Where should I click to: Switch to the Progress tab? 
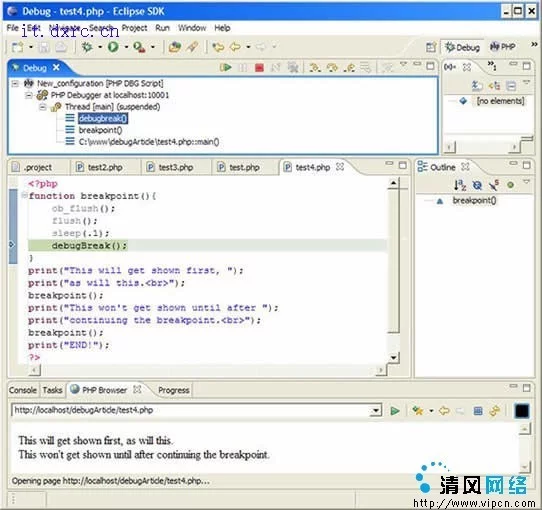click(x=174, y=390)
